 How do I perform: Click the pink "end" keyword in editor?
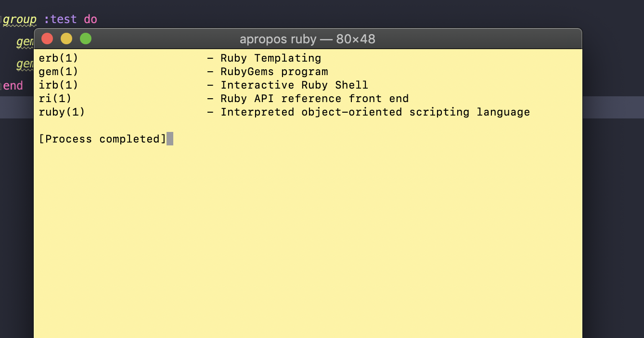13,86
